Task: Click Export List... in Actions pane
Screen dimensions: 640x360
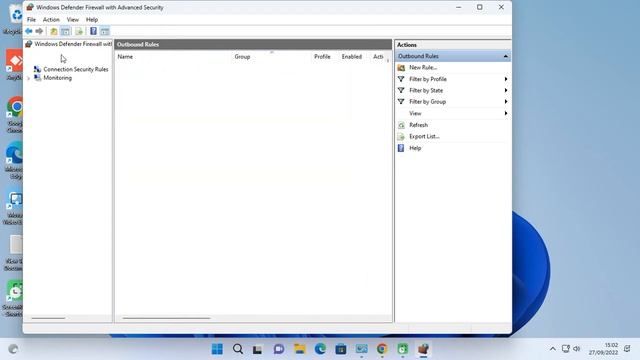Action: point(424,136)
